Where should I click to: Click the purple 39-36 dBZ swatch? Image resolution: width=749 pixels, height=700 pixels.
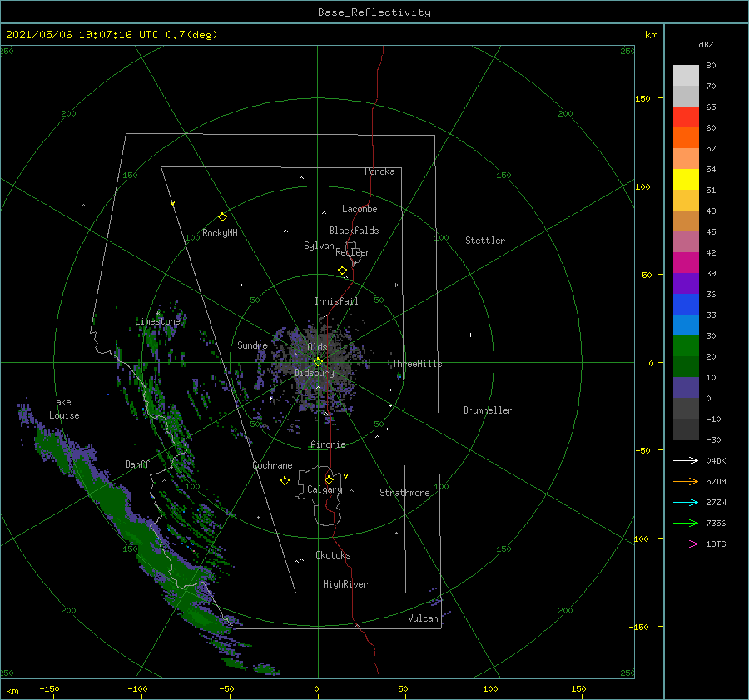point(686,284)
